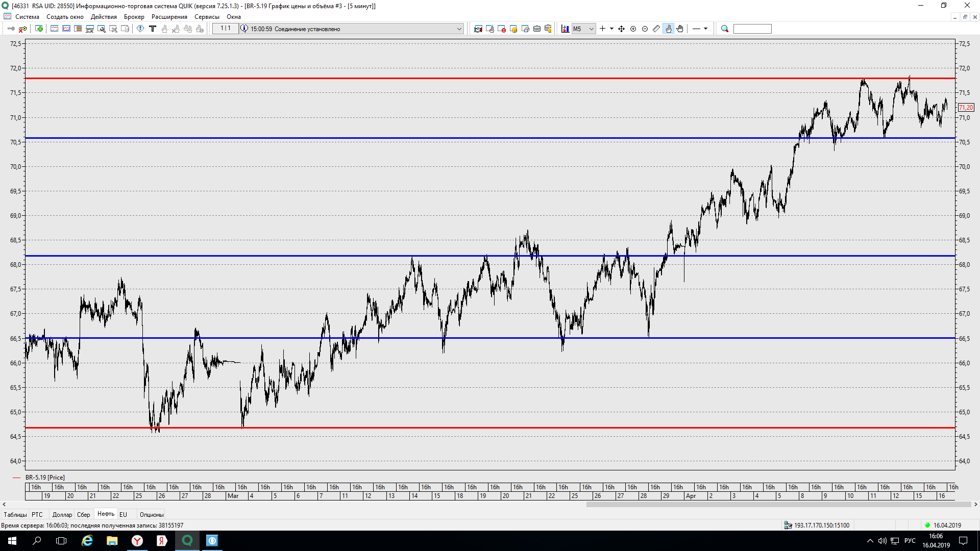Switch to the Опционы tab

(x=152, y=514)
